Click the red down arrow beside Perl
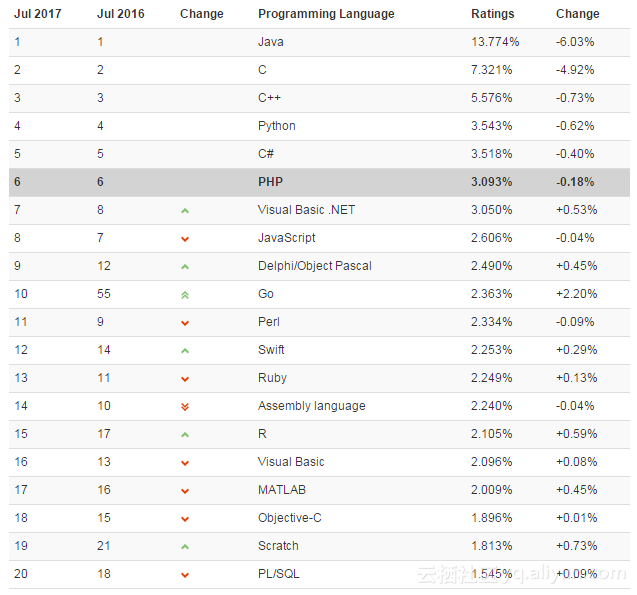637x595 pixels. (x=185, y=323)
